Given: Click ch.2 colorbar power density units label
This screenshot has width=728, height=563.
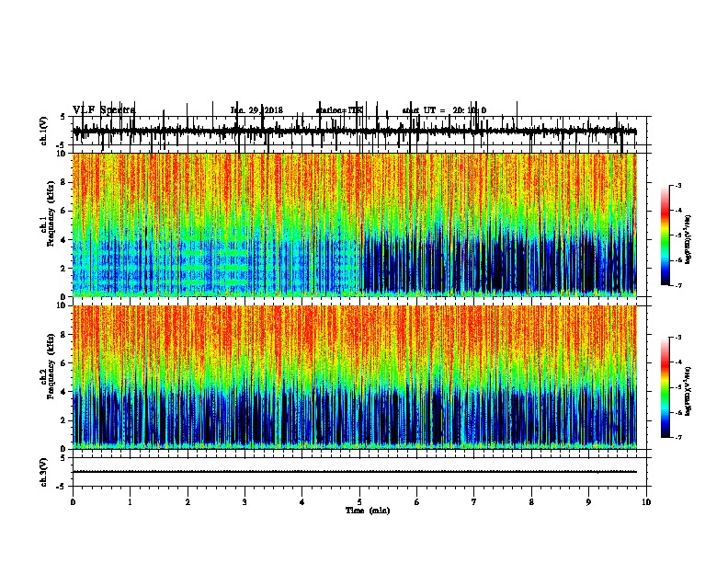Looking at the screenshot, I should point(688,392).
